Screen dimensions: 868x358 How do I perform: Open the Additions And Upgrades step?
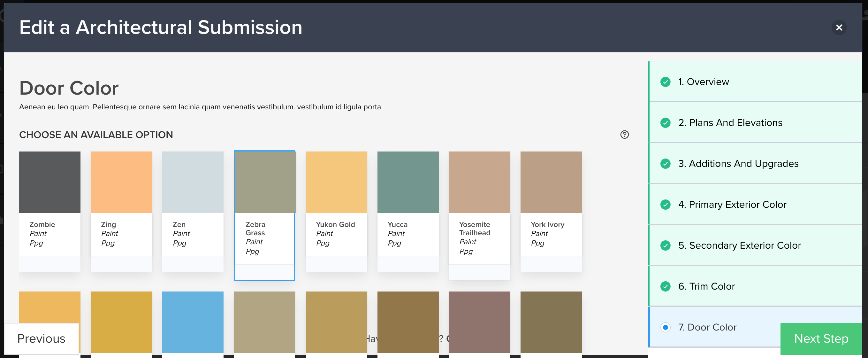[738, 164]
